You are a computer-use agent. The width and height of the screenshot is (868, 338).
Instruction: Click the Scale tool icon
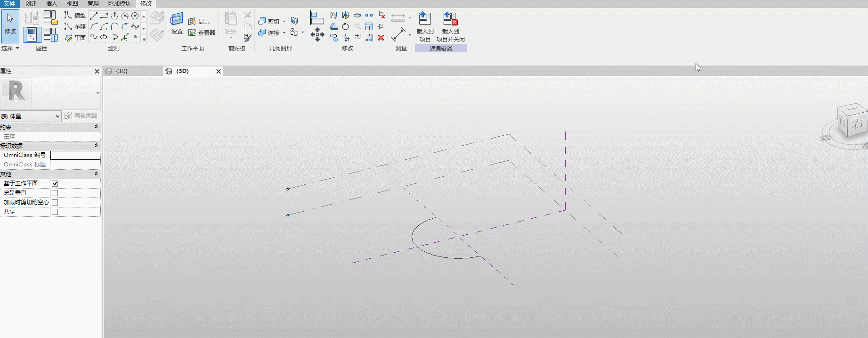pyautogui.click(x=369, y=26)
